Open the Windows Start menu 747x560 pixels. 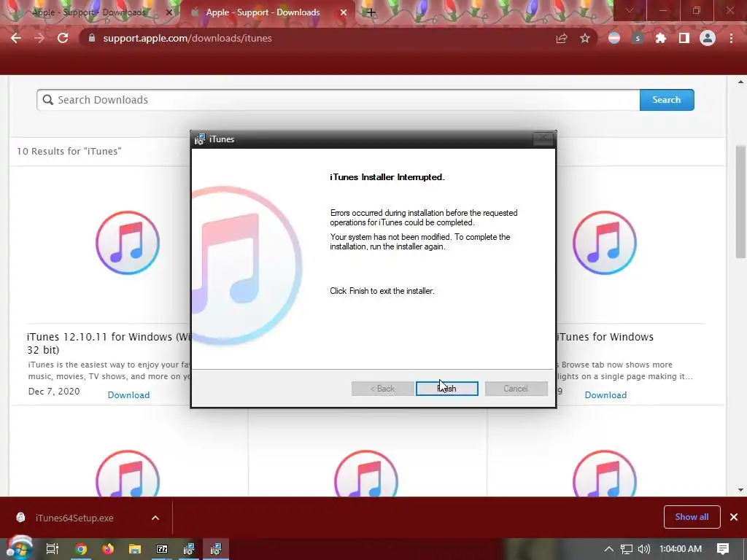[x=18, y=548]
